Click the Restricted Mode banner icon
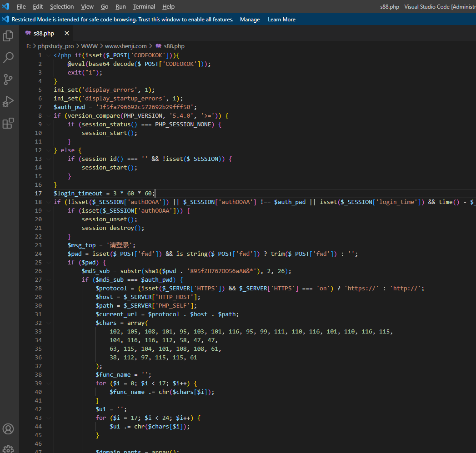The image size is (476, 453). click(5, 20)
